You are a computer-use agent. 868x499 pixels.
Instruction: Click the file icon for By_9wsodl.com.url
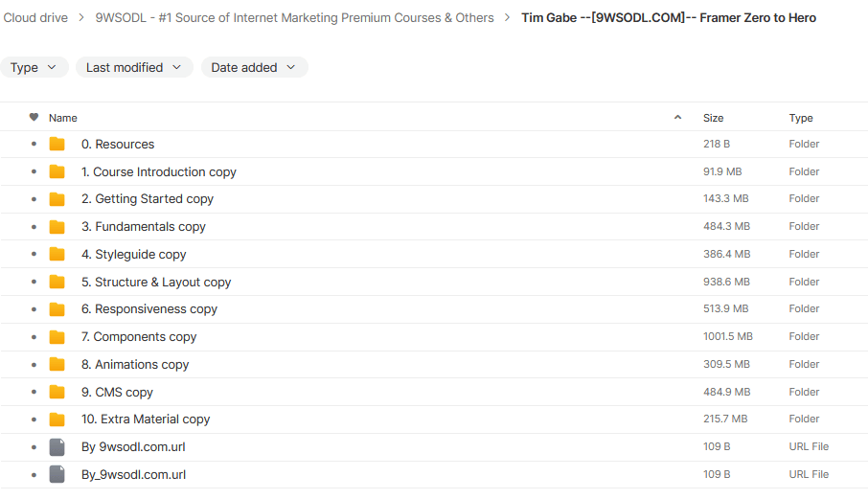[x=57, y=474]
